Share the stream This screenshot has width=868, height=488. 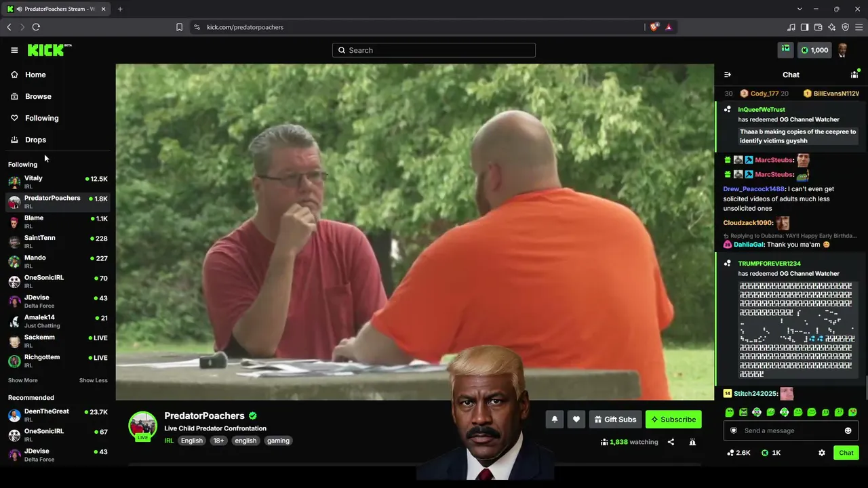tap(671, 442)
